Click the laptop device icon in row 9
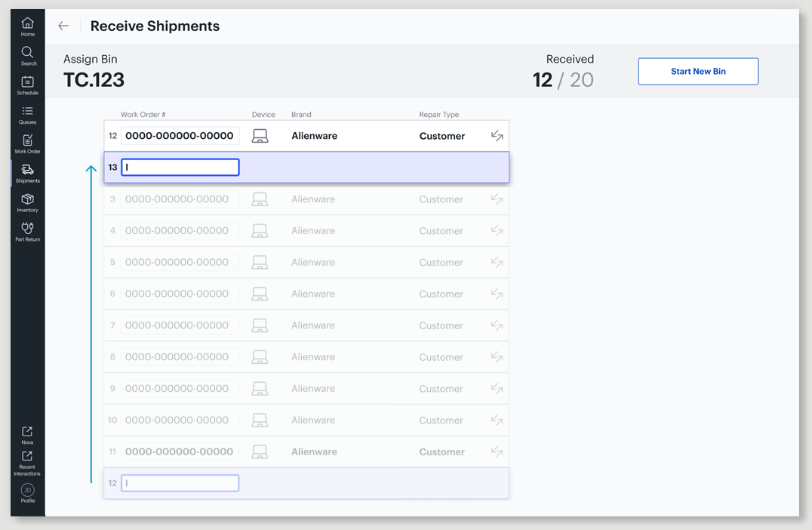This screenshot has height=530, width=812. coord(260,389)
